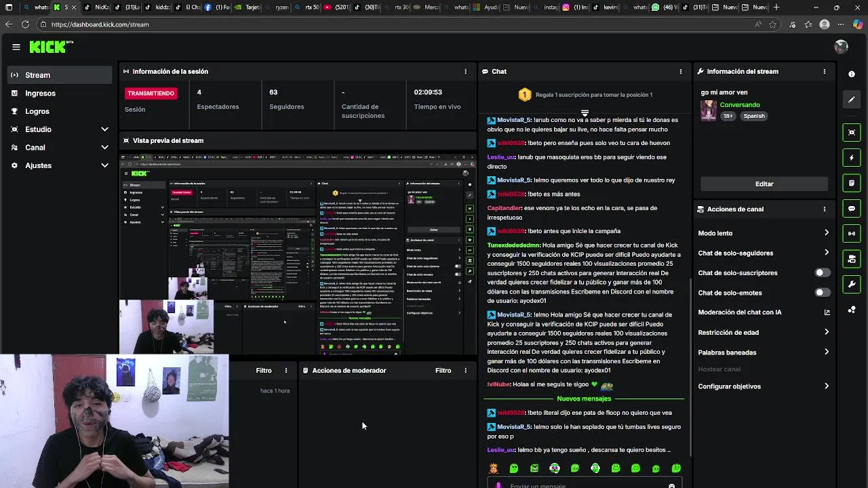Open the hamburger menu beside Kick logo

[x=16, y=47]
